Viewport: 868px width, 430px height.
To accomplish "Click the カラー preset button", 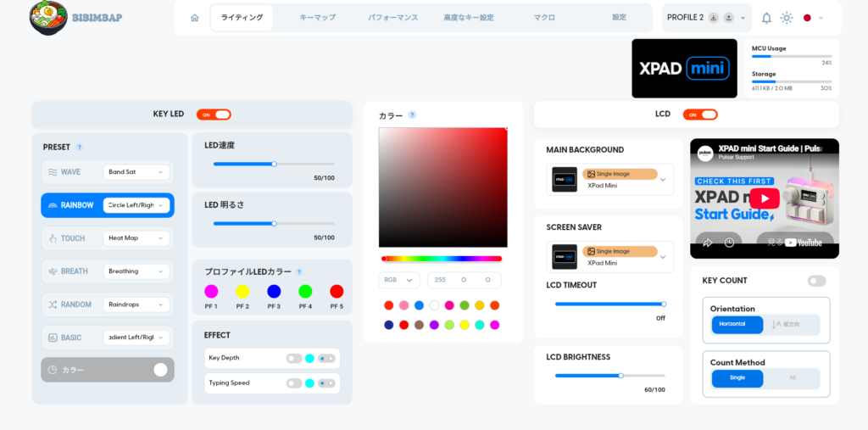I will [108, 370].
